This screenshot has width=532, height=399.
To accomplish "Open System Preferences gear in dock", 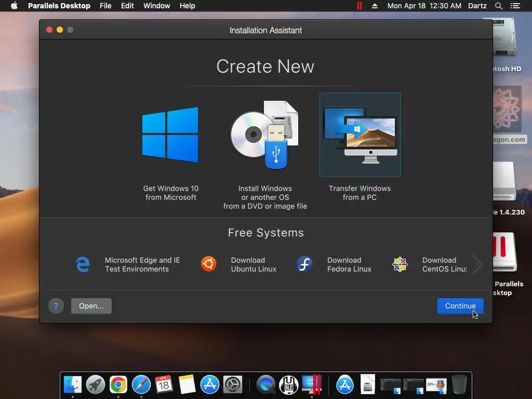I will (232, 384).
